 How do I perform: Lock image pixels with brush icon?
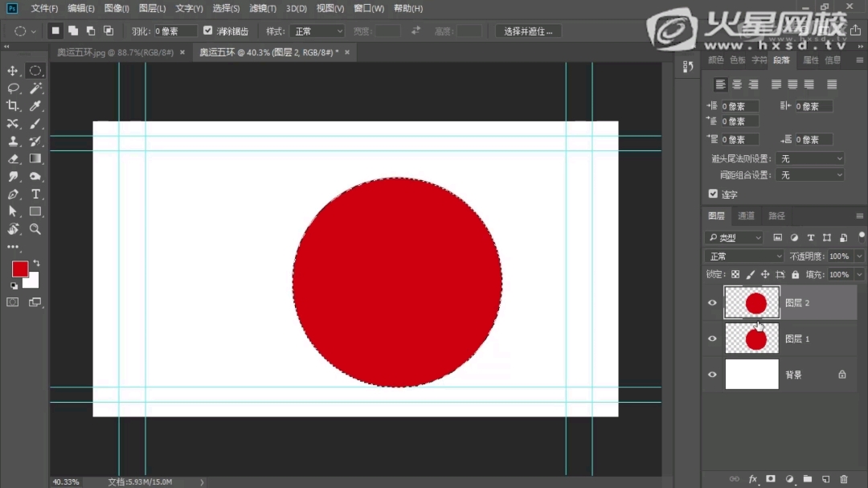pyautogui.click(x=750, y=274)
